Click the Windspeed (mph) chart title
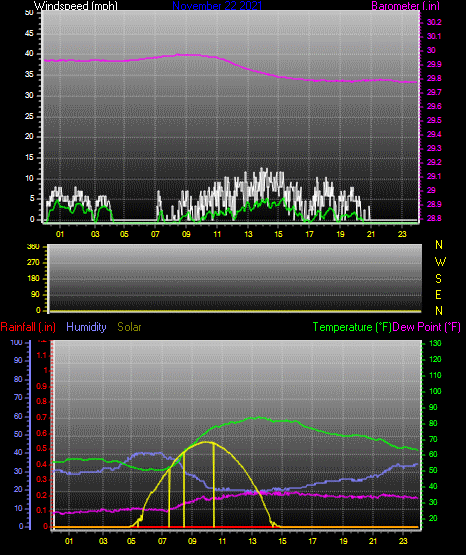 (76, 5)
